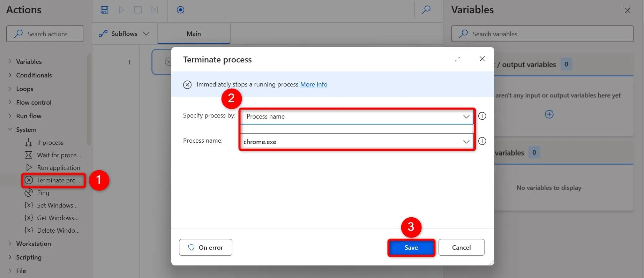Viewport: 644px width, 278px height.
Task: Switch to the Main tab
Action: pyautogui.click(x=194, y=34)
